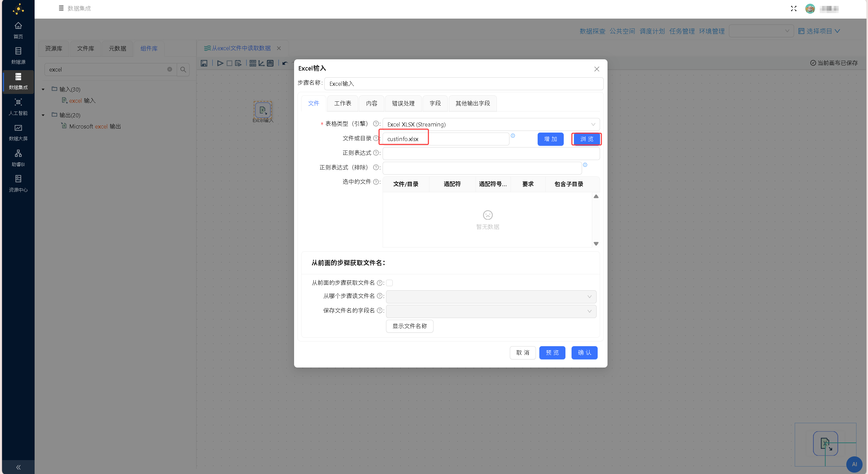Collapse the left sidebar with double chevron
The height and width of the screenshot is (474, 868).
[x=18, y=467]
